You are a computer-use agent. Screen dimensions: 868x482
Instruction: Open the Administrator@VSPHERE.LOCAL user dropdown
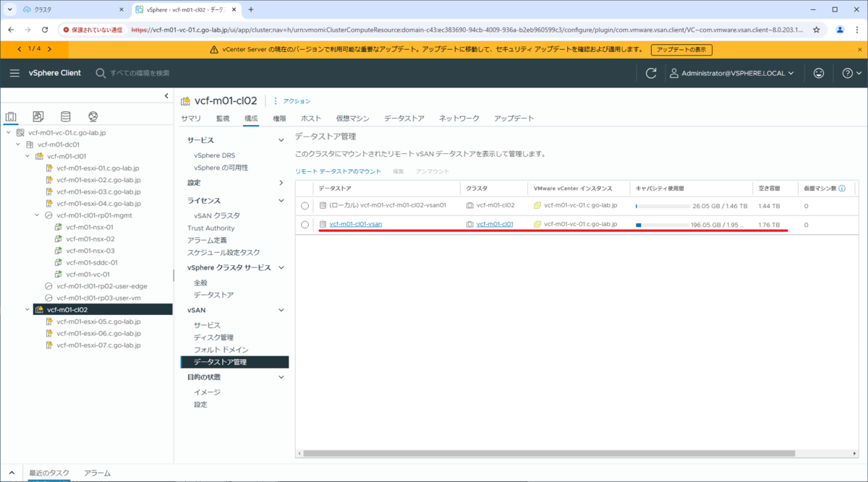[x=731, y=73]
